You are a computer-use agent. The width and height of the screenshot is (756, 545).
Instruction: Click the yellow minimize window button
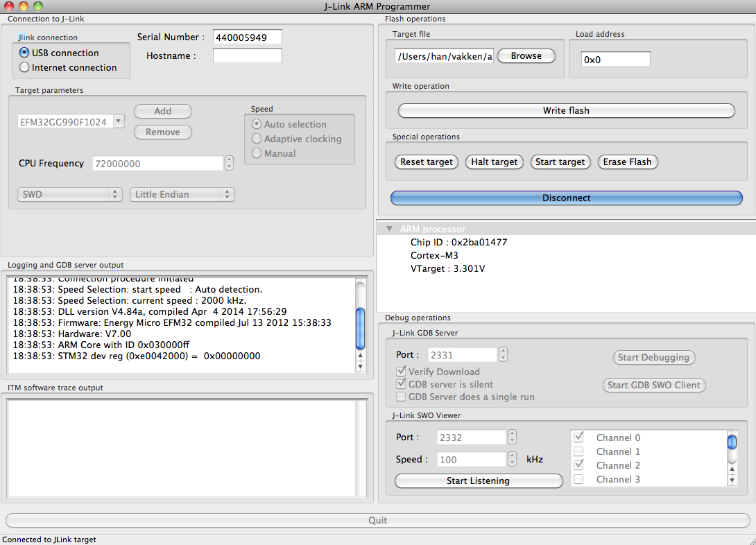[x=23, y=6]
